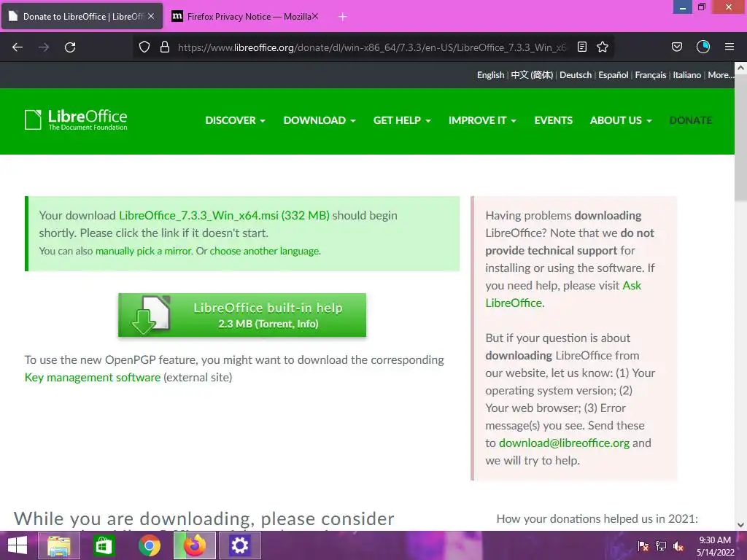This screenshot has height=560, width=747.
Task: Expand the GET HELP menu
Action: coord(402,120)
